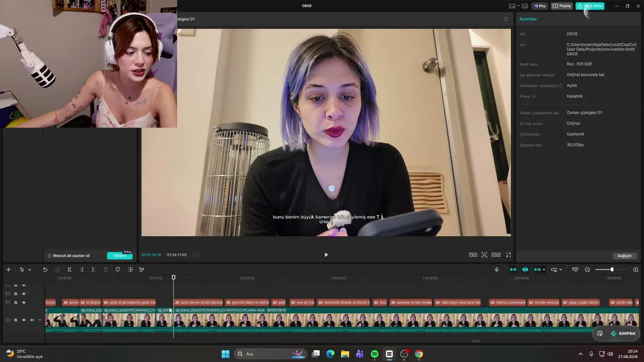Click the preview zoom scan icon
The height and width of the screenshot is (362, 644).
pyautogui.click(x=484, y=255)
